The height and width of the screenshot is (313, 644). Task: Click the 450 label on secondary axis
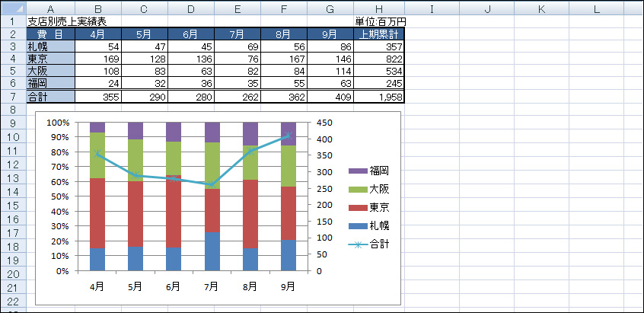click(x=326, y=122)
